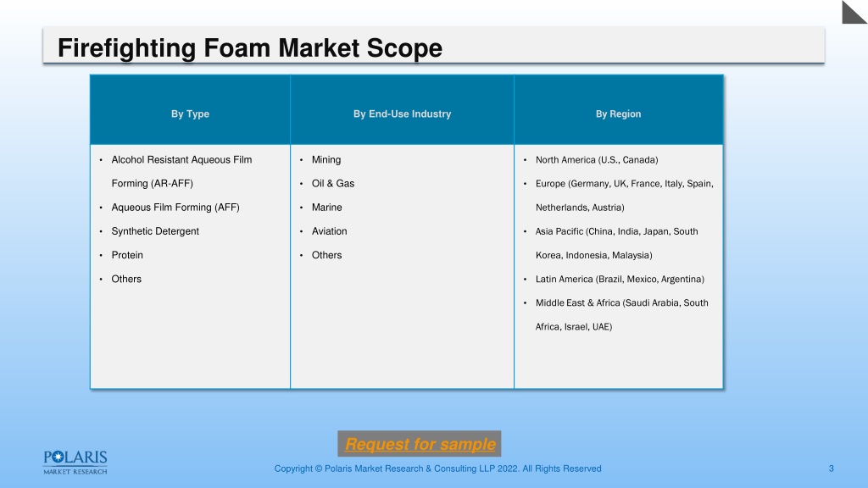Select Others under By End-Use Industry
This screenshot has height=488, width=868.
[326, 255]
